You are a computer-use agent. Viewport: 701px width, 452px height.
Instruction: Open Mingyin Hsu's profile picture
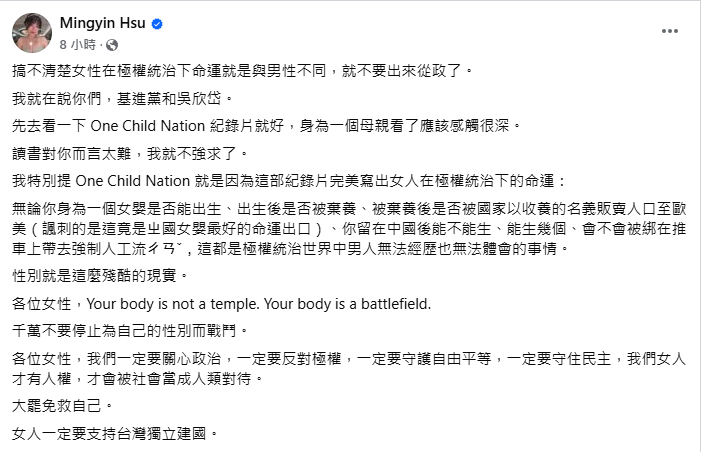[32, 33]
